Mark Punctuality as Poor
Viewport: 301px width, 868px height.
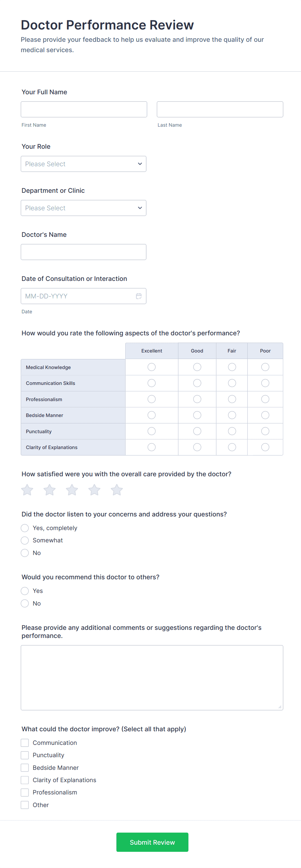(x=265, y=431)
